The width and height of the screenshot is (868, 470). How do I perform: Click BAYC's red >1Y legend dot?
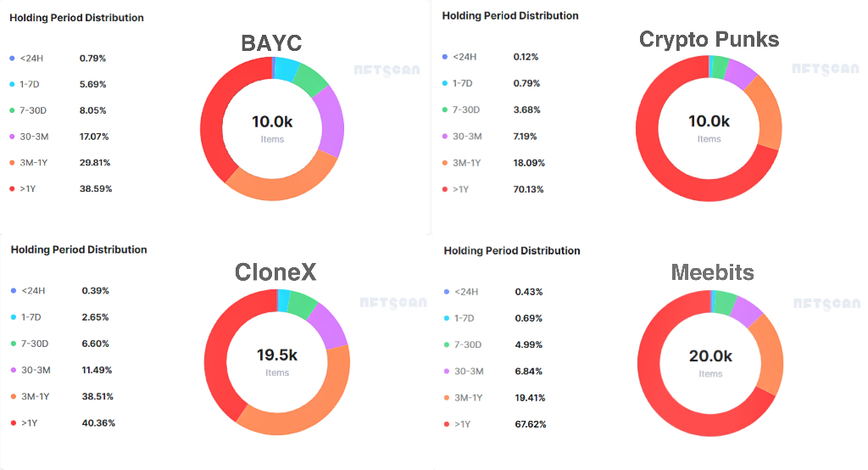(12, 188)
